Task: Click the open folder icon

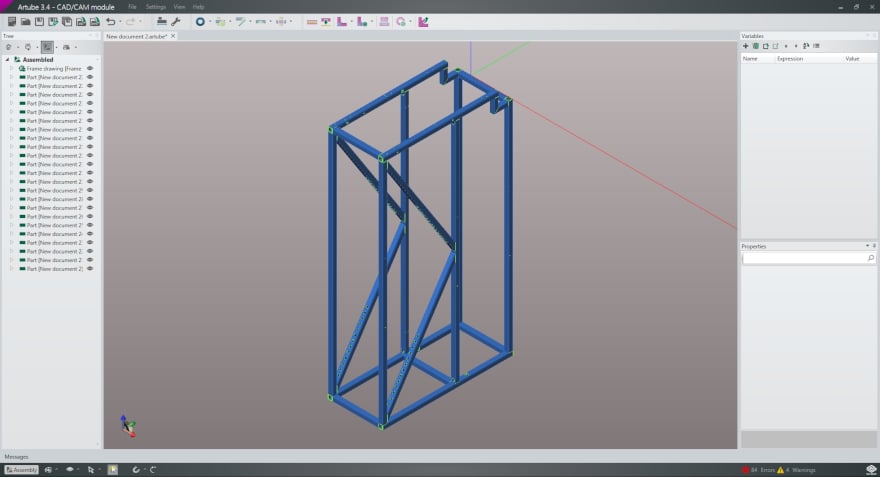Action: tap(25, 21)
